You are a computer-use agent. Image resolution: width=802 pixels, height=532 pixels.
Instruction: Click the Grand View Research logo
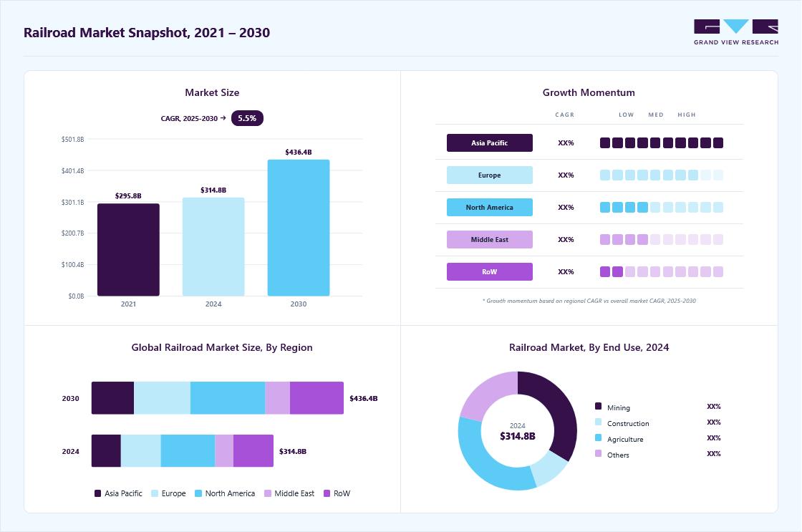pyautogui.click(x=736, y=32)
